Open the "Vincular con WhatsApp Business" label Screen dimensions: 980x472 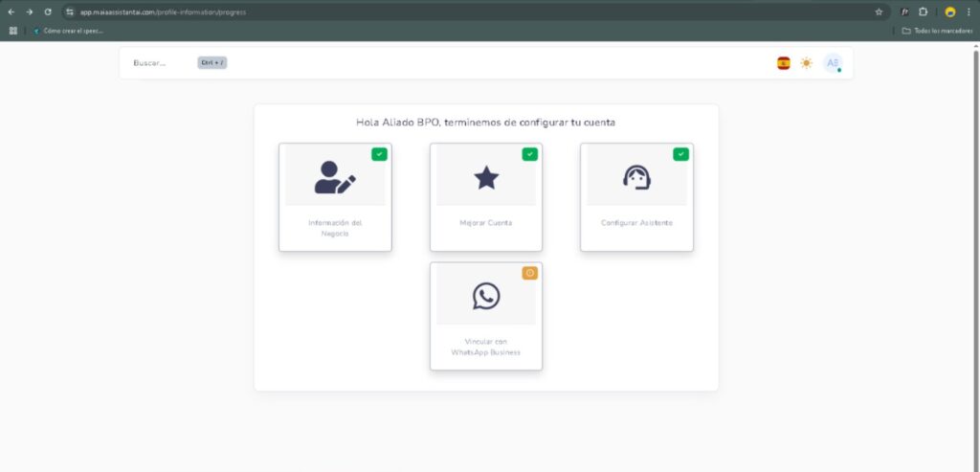(x=486, y=347)
